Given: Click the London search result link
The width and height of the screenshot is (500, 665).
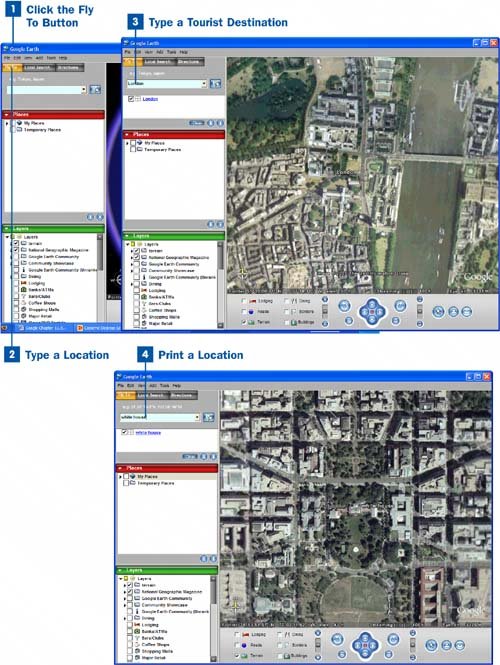Looking at the screenshot, I should pos(150,99).
